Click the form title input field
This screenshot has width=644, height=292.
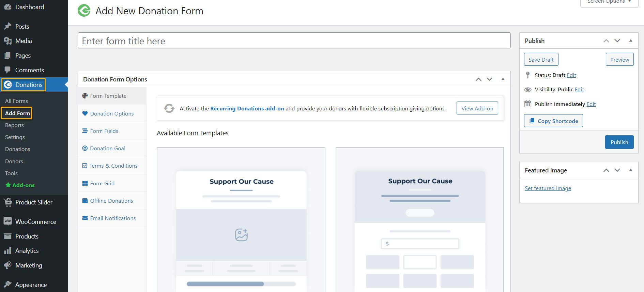click(294, 41)
